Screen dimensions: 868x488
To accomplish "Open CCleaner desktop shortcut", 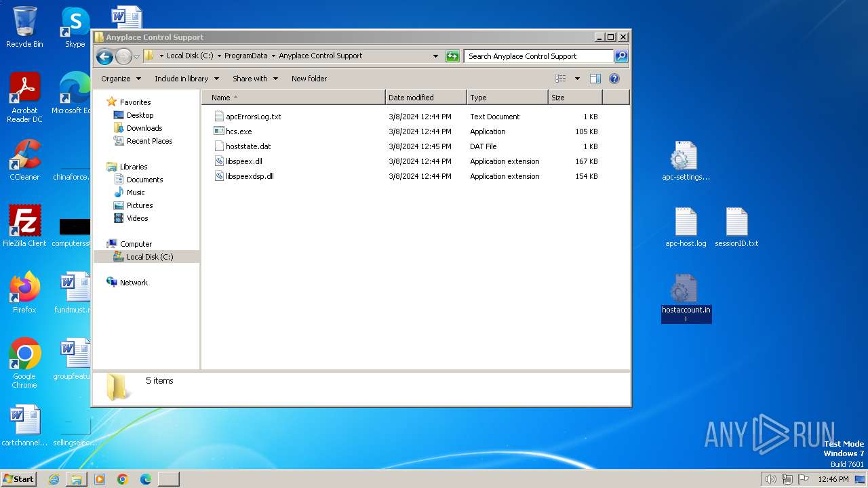I will click(x=24, y=160).
